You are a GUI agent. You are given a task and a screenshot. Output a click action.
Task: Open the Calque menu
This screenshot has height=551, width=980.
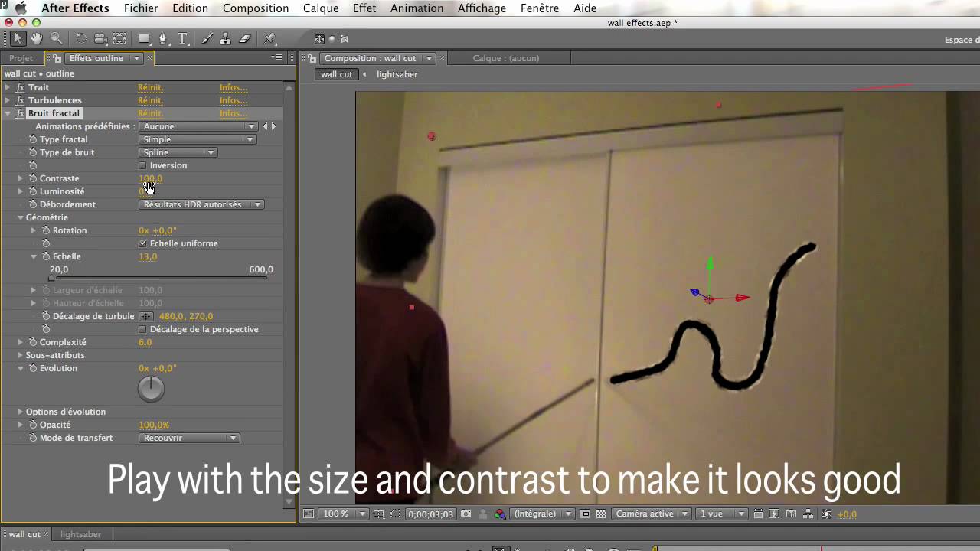click(x=321, y=8)
